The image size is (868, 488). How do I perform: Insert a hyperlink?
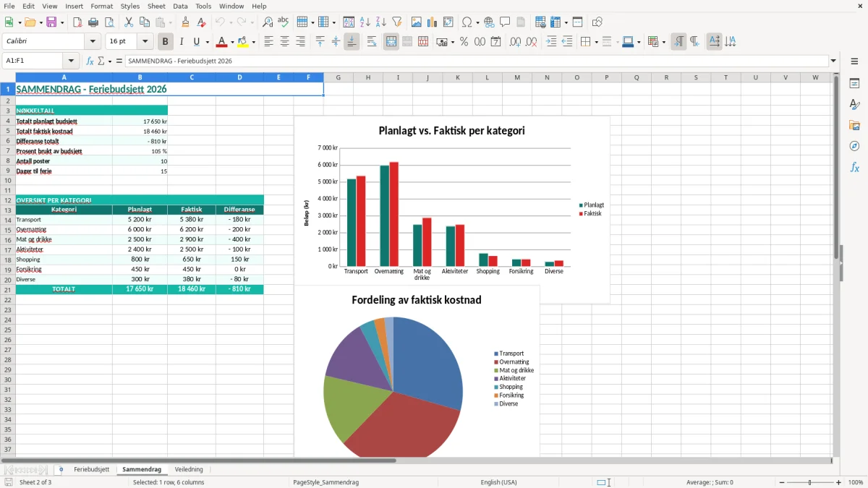click(489, 22)
